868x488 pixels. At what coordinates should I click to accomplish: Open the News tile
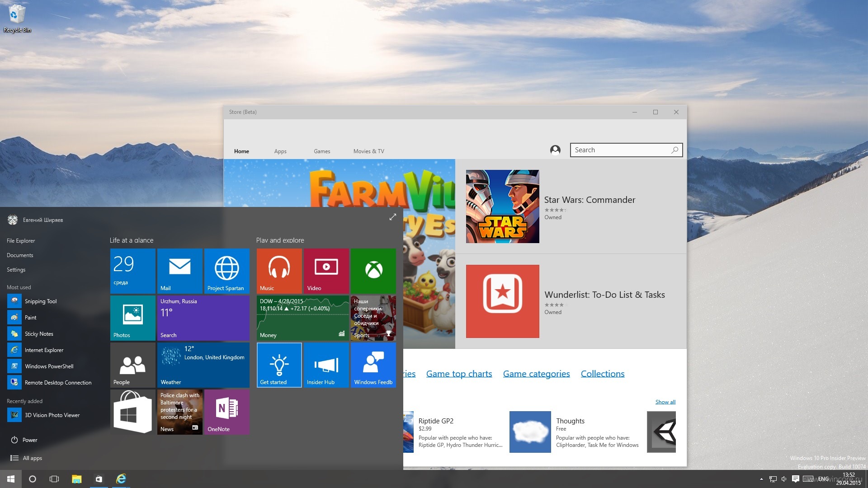pyautogui.click(x=179, y=412)
